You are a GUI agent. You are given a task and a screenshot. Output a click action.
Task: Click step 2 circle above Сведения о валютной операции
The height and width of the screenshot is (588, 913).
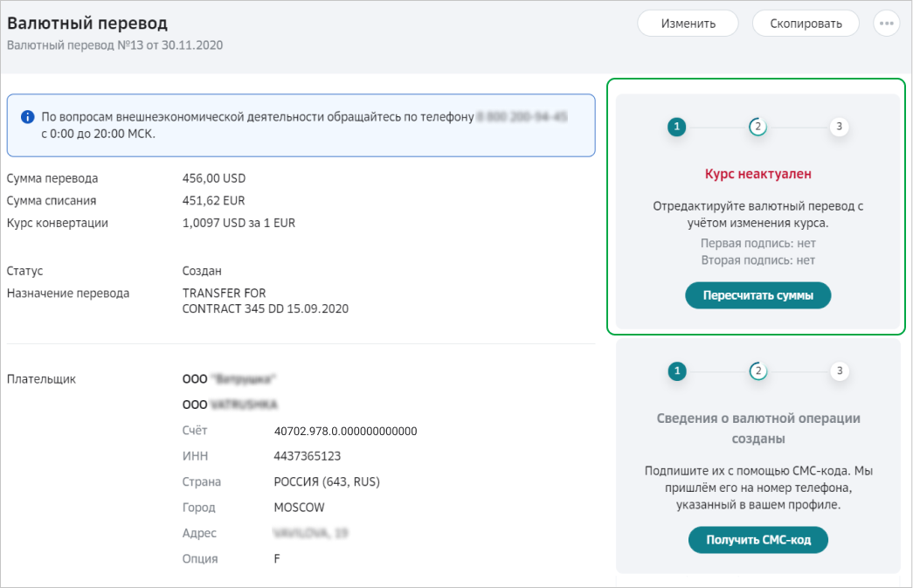(757, 371)
